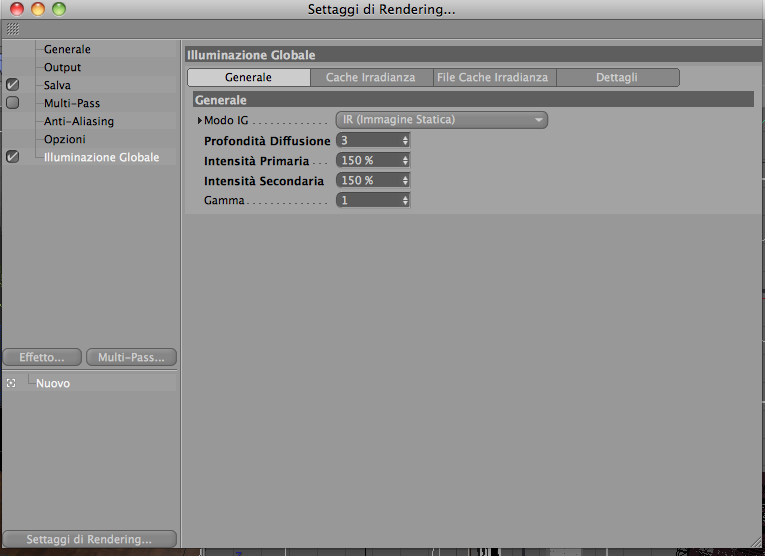Viewport: 765px width, 556px height.
Task: Click the Multi-Pass... button
Action: coord(131,357)
